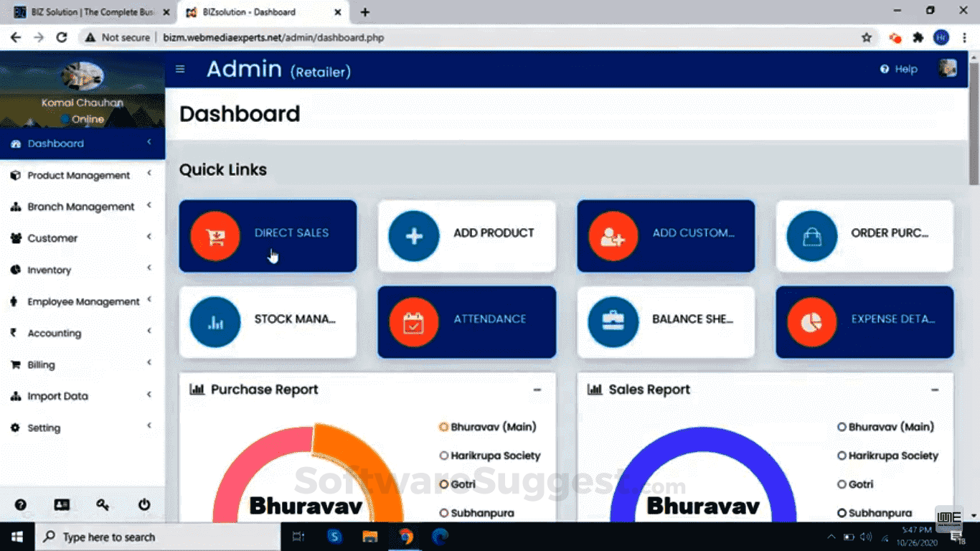
Task: Click the key icon at sidebar bottom
Action: tap(103, 505)
